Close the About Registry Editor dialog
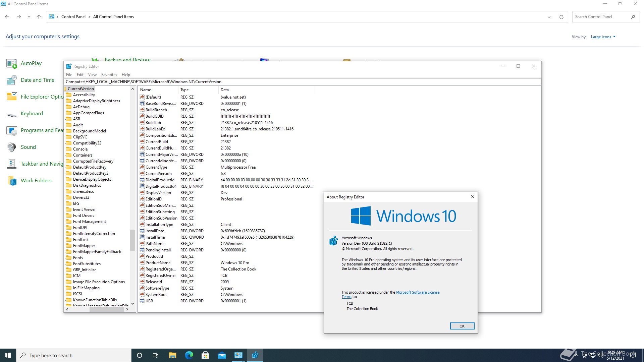The image size is (644, 362). pyautogui.click(x=472, y=197)
